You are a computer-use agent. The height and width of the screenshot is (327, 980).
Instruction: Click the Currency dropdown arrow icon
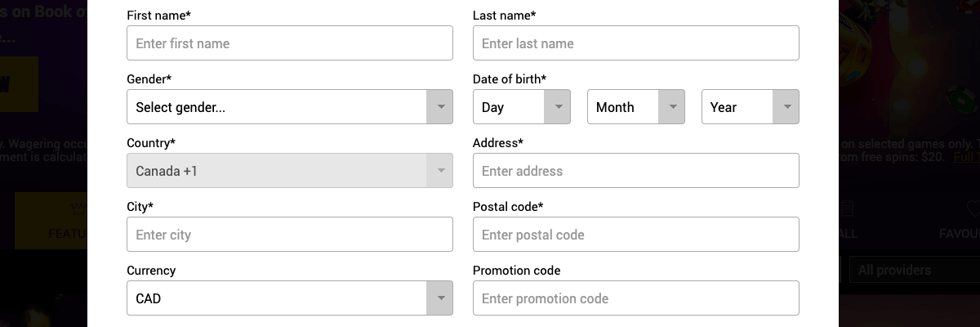click(440, 298)
